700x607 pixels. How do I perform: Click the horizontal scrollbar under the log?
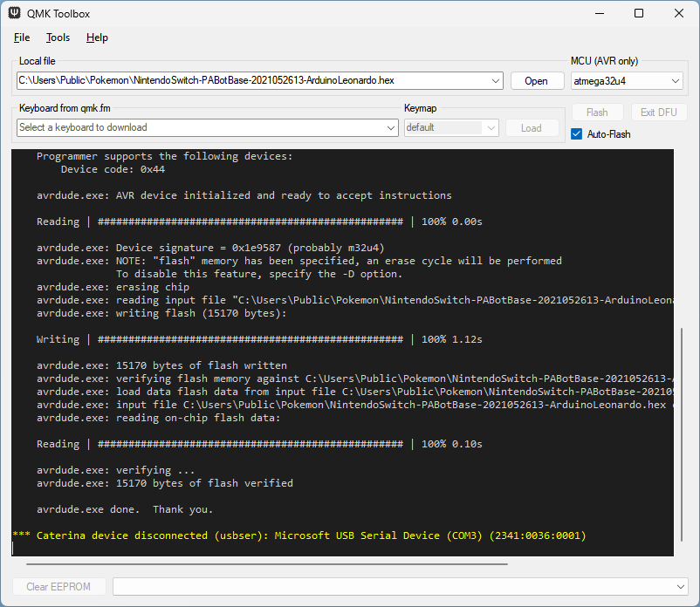coord(262,564)
